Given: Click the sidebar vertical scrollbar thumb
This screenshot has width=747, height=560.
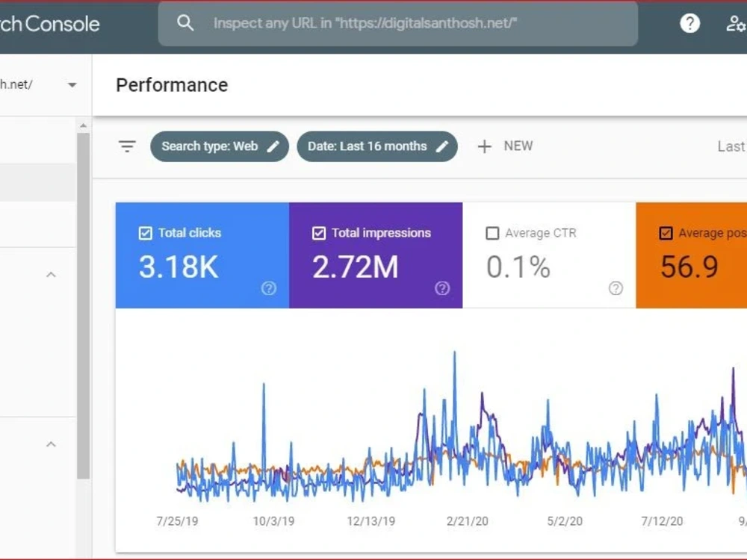Looking at the screenshot, I should (x=84, y=305).
